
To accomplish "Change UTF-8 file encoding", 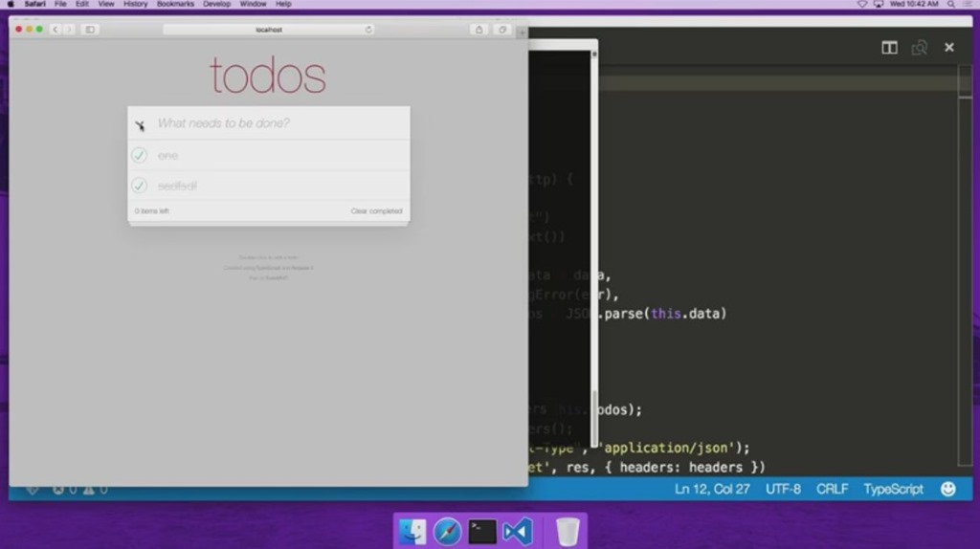I will tap(783, 489).
